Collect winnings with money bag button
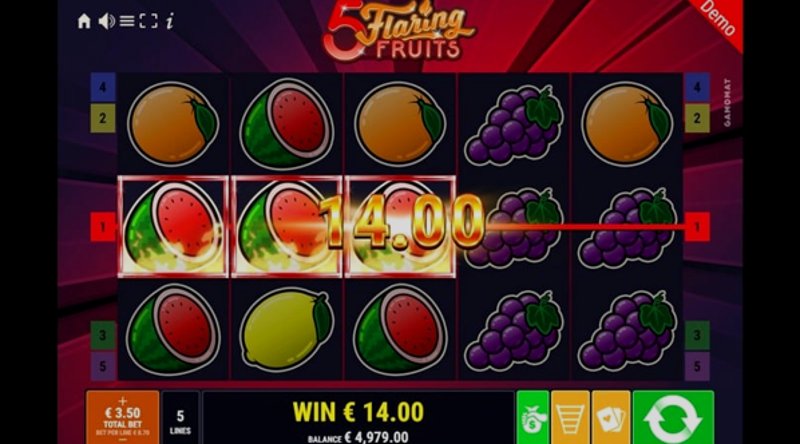Image resolution: width=800 pixels, height=444 pixels. tap(533, 417)
